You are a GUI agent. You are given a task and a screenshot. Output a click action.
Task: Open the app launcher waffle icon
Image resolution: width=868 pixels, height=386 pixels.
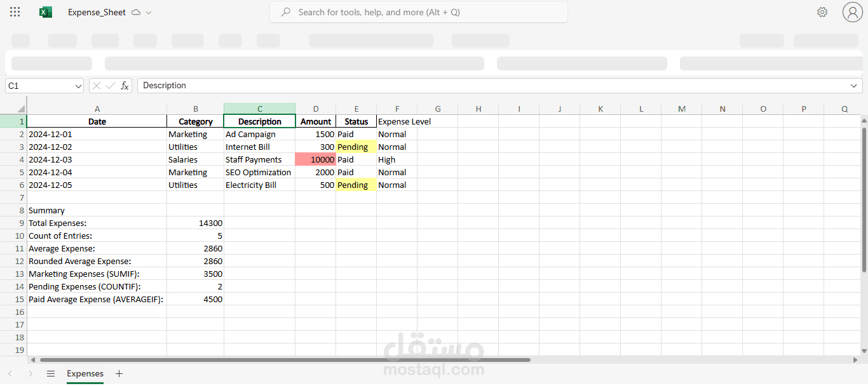click(15, 12)
